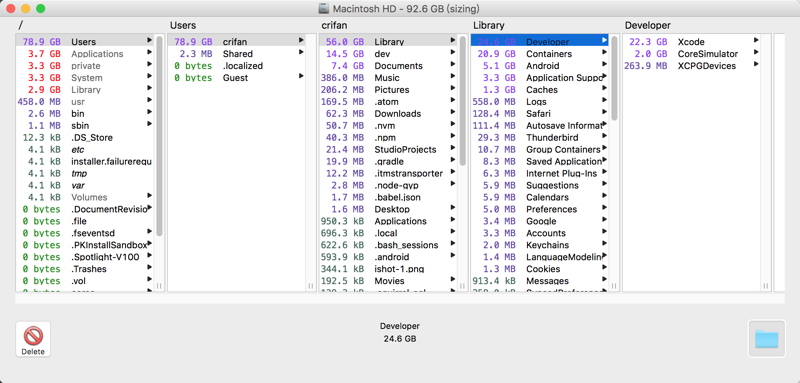Screen dimensions: 800x383
Task: Select the Keychains folder row
Action: pyautogui.click(x=540, y=245)
